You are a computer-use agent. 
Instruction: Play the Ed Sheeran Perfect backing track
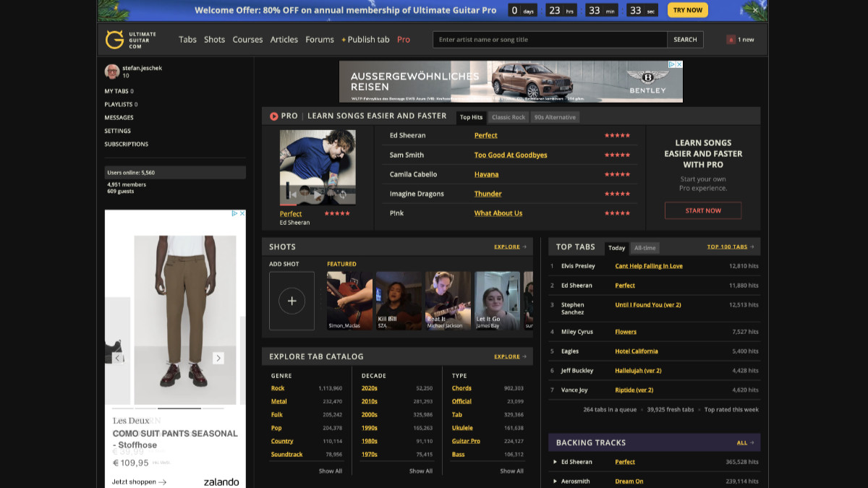[555, 462]
